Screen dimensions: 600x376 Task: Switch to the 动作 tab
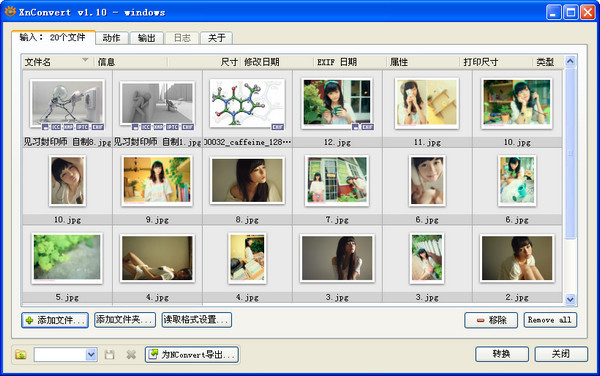click(x=111, y=38)
